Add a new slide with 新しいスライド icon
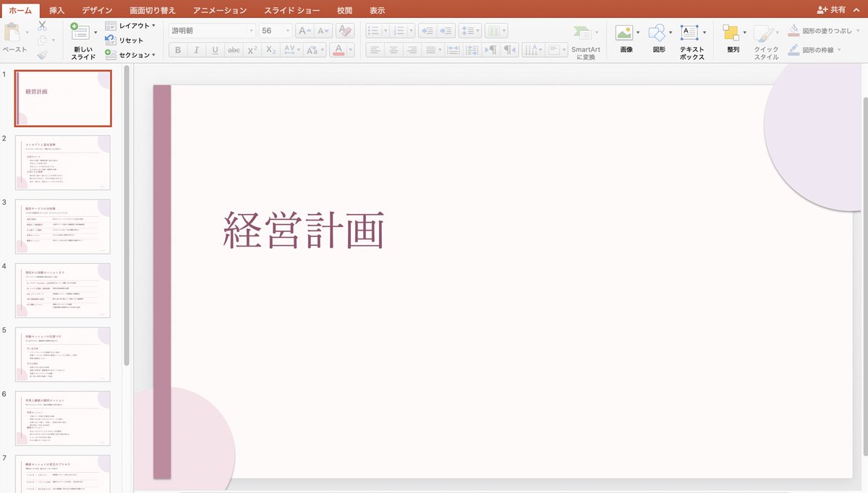The image size is (868, 493). tap(81, 33)
